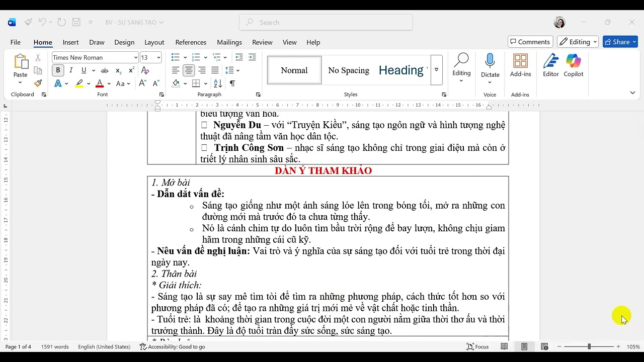Click the Search box
Screen dimensions: 644x362
pyautogui.click(x=326, y=22)
